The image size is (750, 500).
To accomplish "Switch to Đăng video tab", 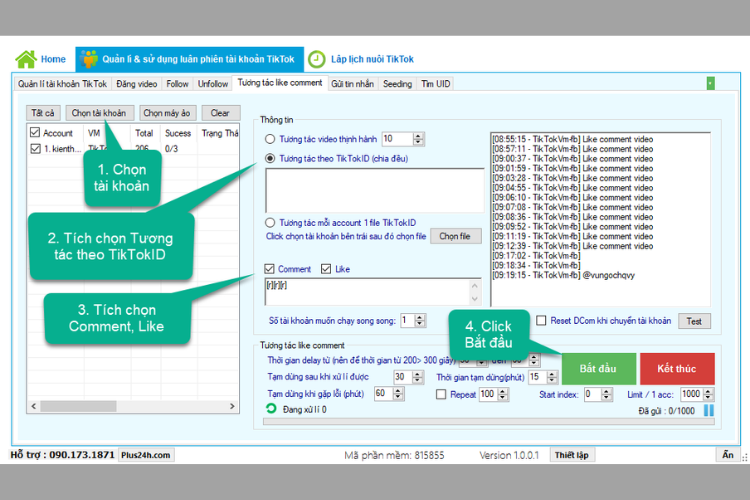I will [136, 84].
